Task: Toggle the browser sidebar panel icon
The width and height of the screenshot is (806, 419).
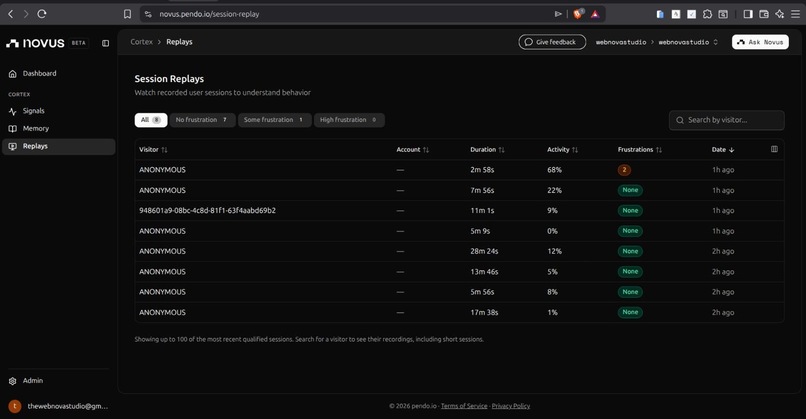Action: [x=748, y=14]
